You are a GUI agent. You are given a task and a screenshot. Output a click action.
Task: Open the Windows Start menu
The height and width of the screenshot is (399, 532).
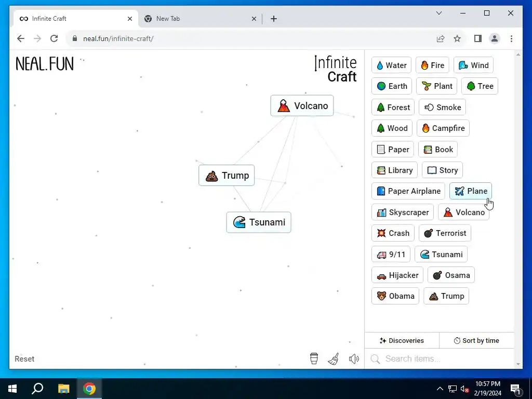12,389
